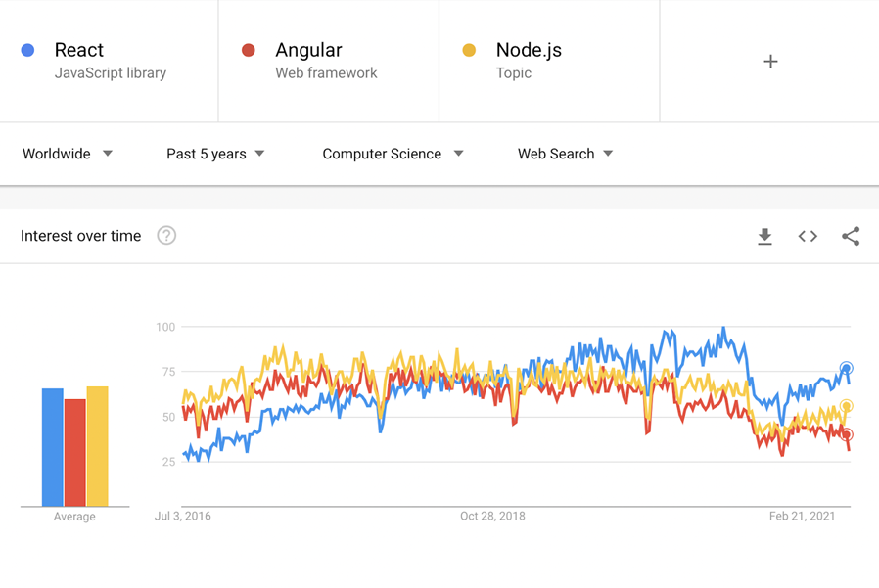This screenshot has height=588, width=879.
Task: Click the blue React endpoint marker on chart
Action: coord(846,368)
